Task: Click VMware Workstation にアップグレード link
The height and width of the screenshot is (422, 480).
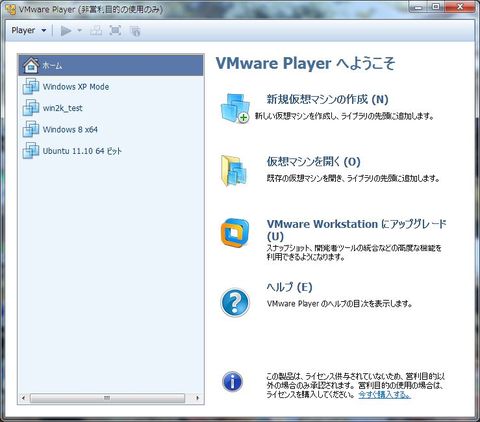Action: [356, 230]
